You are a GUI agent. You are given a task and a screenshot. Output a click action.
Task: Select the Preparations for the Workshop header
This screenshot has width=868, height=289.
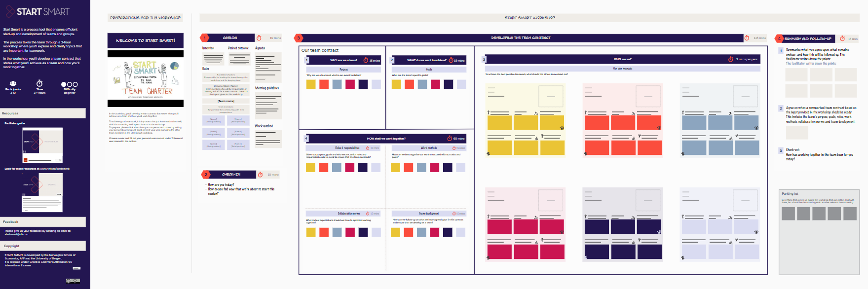point(145,18)
